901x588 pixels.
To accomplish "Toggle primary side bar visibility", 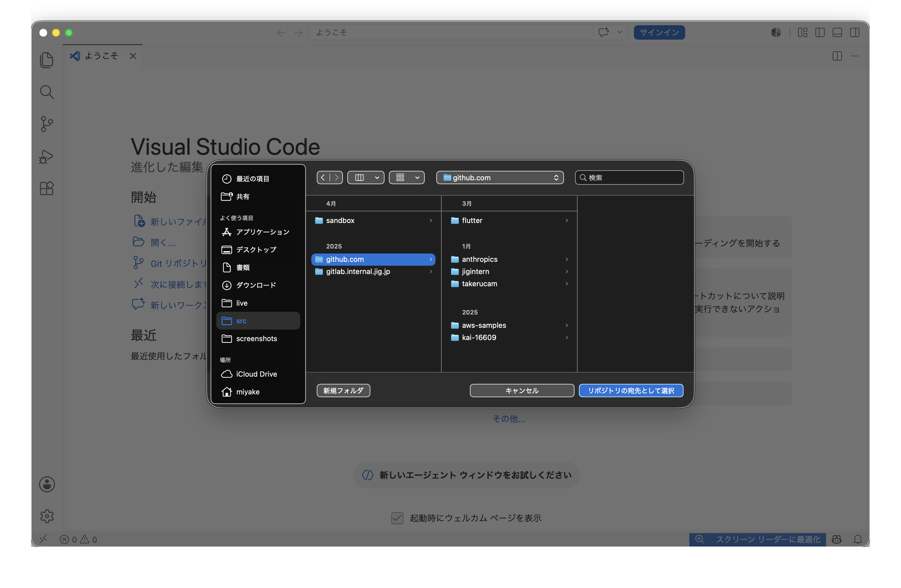I will tap(820, 32).
